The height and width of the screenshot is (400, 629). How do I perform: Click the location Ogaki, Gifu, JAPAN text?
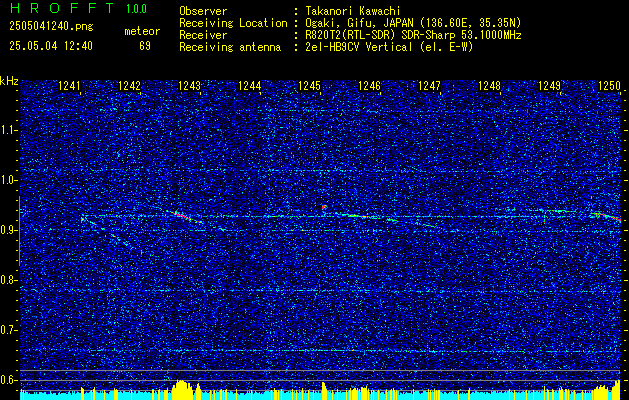pos(413,23)
